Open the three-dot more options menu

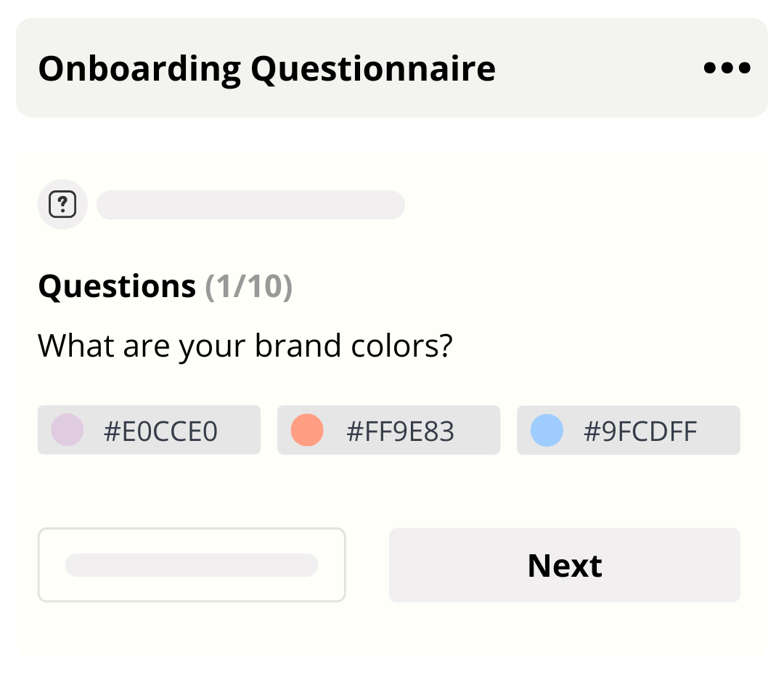tap(727, 68)
